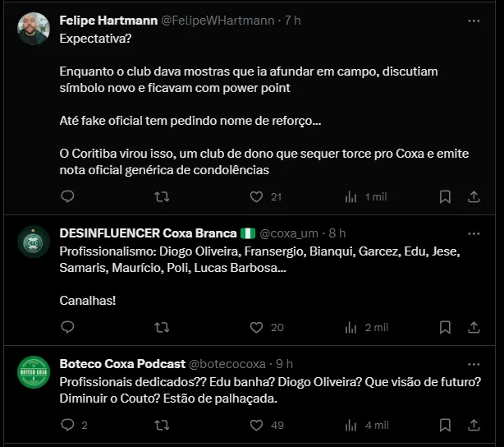Click Felipe Hartmann's profile photo

pos(34,30)
